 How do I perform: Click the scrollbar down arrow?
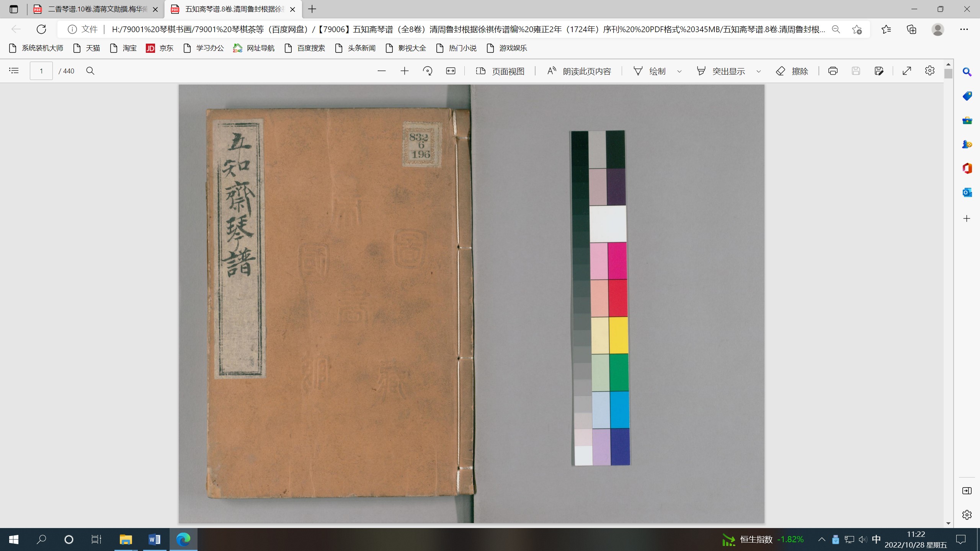tap(948, 523)
